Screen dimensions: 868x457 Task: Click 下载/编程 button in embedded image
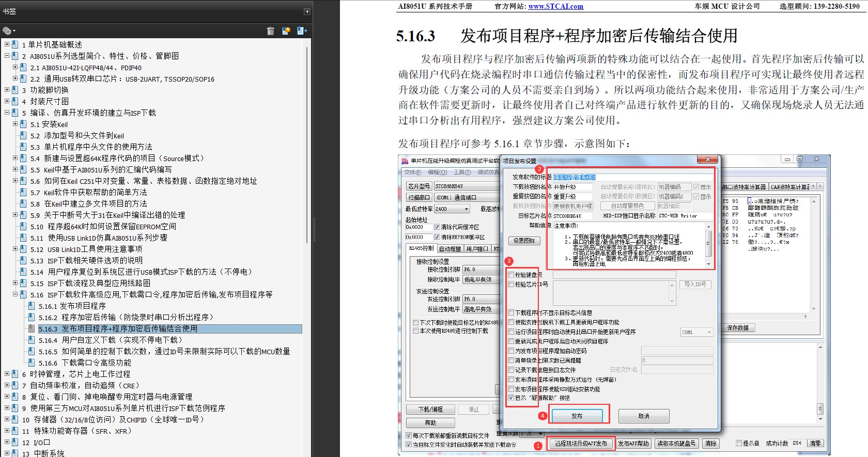(x=430, y=409)
